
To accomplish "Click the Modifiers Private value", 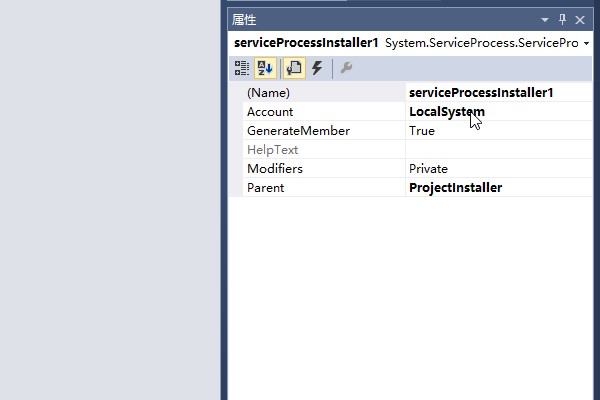I will [428, 169].
